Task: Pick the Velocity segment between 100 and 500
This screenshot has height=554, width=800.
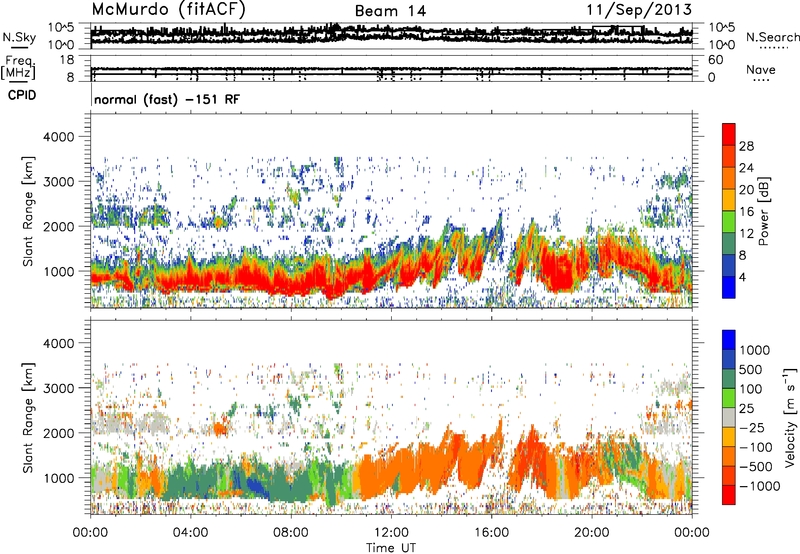Action: 729,379
